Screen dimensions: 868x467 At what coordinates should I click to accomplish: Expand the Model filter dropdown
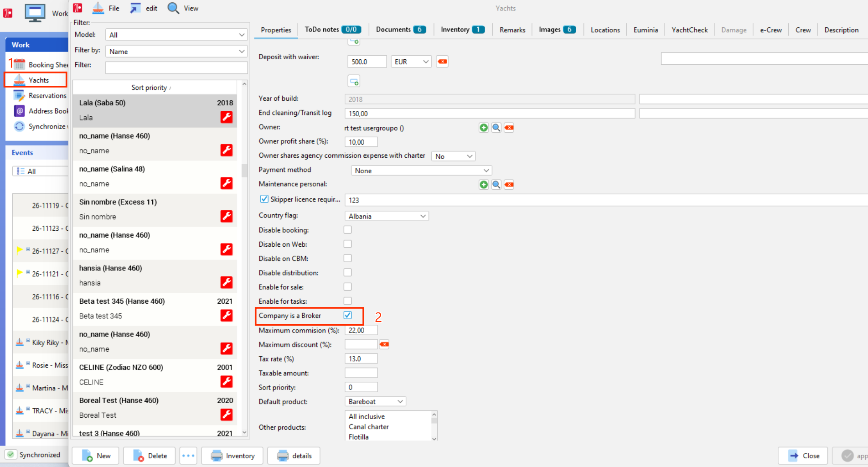pyautogui.click(x=176, y=35)
